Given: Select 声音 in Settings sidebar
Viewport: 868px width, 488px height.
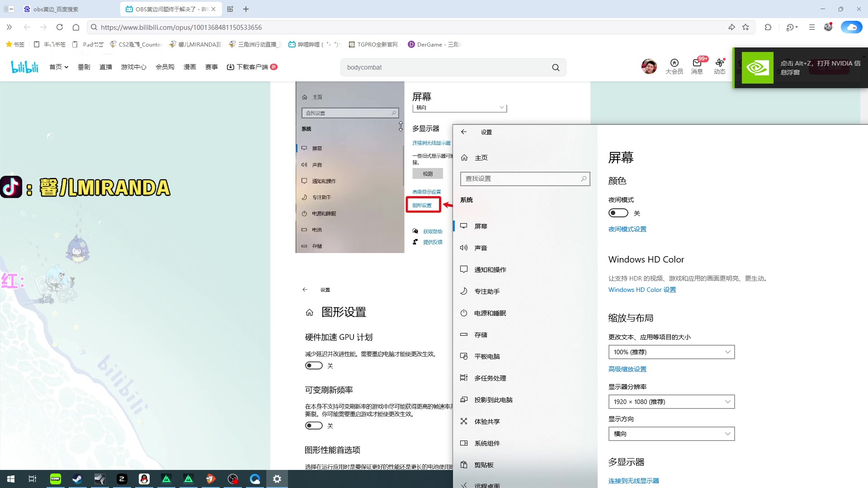Looking at the screenshot, I should pyautogui.click(x=524, y=248).
